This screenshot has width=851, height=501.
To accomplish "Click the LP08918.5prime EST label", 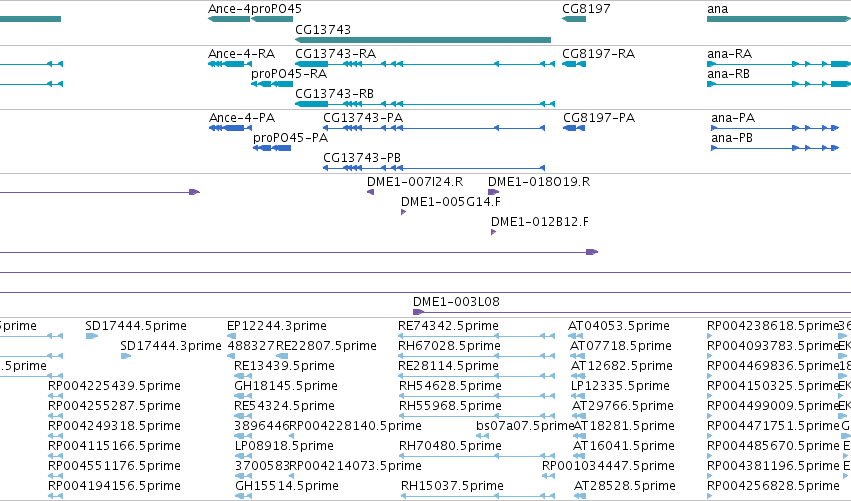I will pos(284,446).
